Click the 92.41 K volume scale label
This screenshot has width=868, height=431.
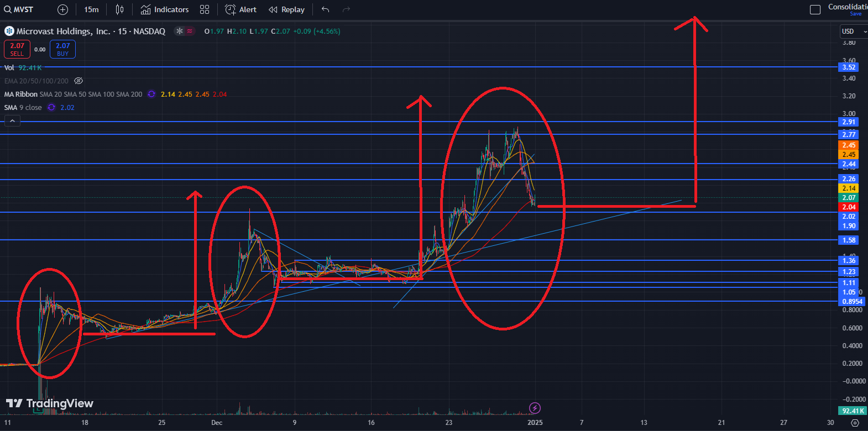(x=853, y=411)
